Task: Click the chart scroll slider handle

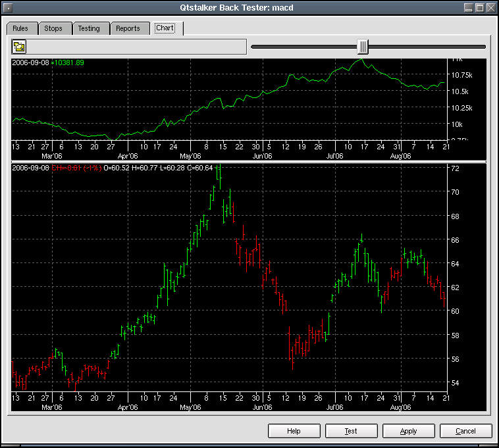Action: coord(363,47)
